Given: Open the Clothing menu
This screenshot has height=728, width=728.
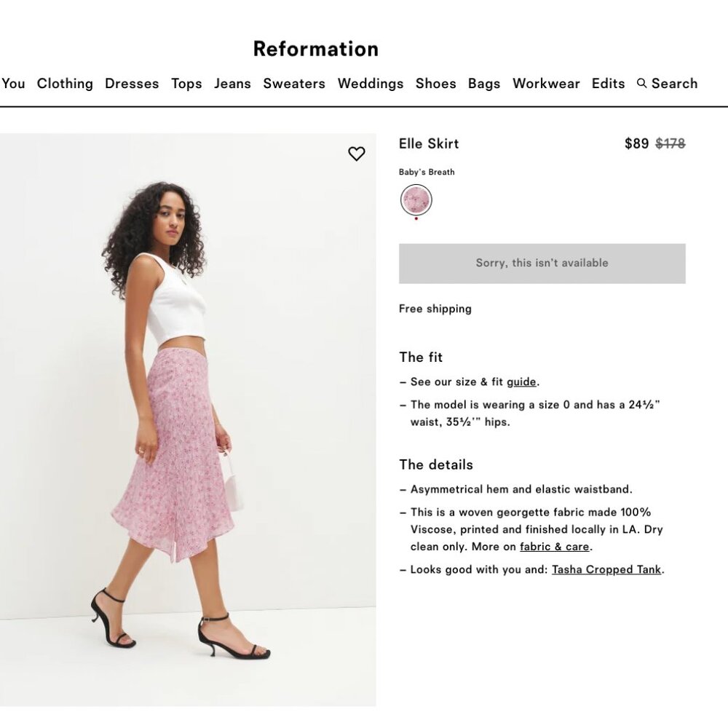Looking at the screenshot, I should point(64,83).
